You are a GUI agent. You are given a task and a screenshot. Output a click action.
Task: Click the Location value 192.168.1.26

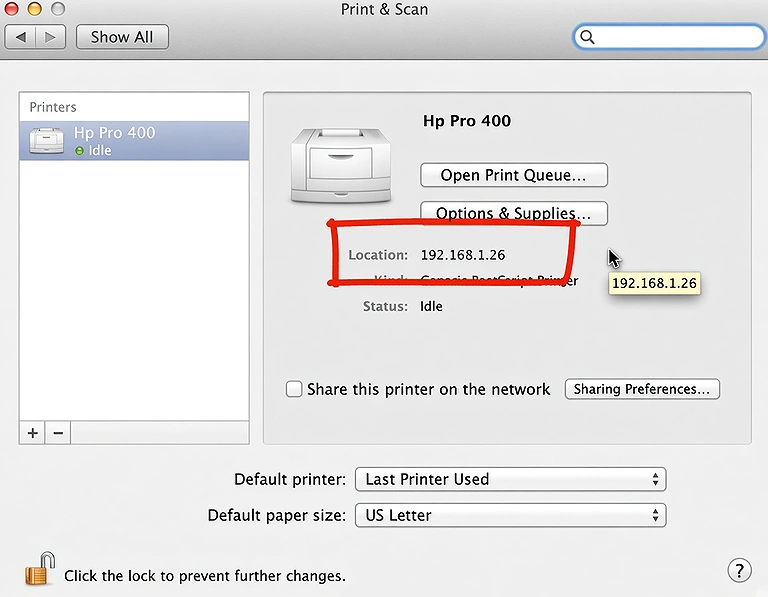463,255
